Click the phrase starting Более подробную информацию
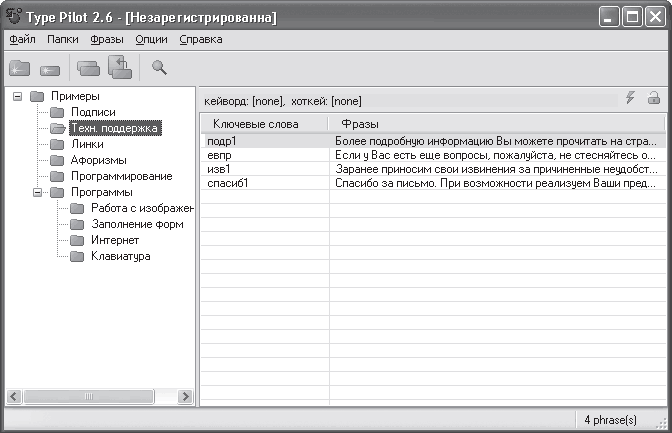Image resolution: width=672 pixels, height=433 pixels. coord(498,141)
